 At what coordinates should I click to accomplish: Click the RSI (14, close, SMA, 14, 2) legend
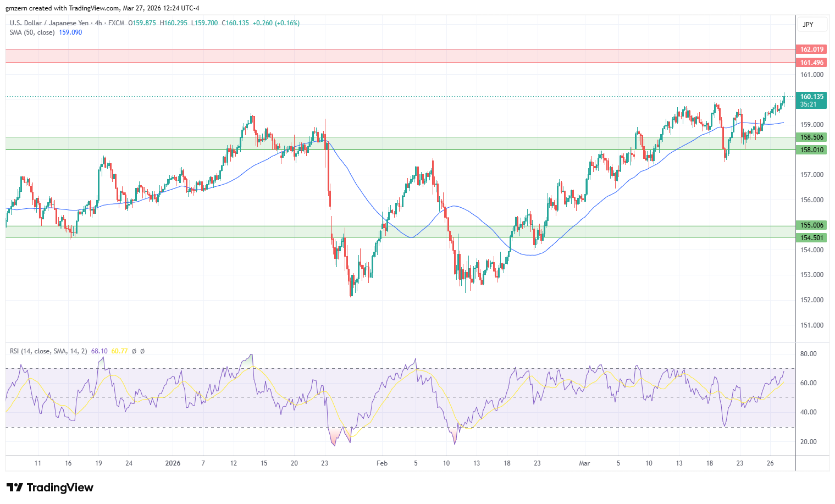click(x=48, y=351)
